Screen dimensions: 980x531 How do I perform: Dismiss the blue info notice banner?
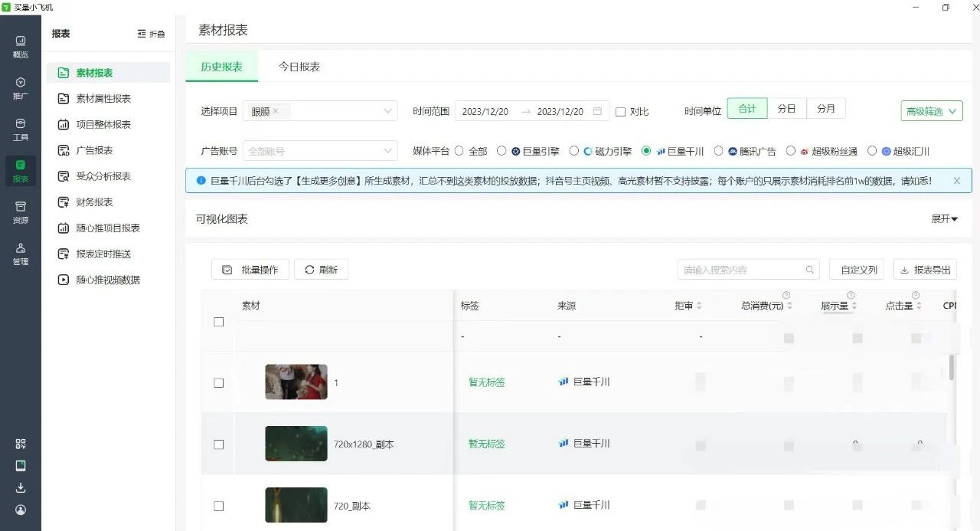[956, 181]
